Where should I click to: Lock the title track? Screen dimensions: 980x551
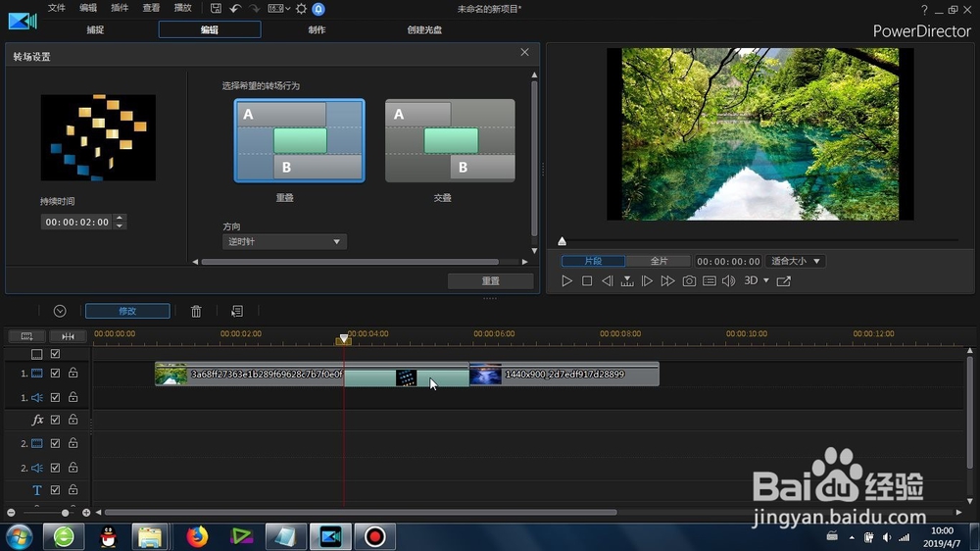(x=73, y=489)
